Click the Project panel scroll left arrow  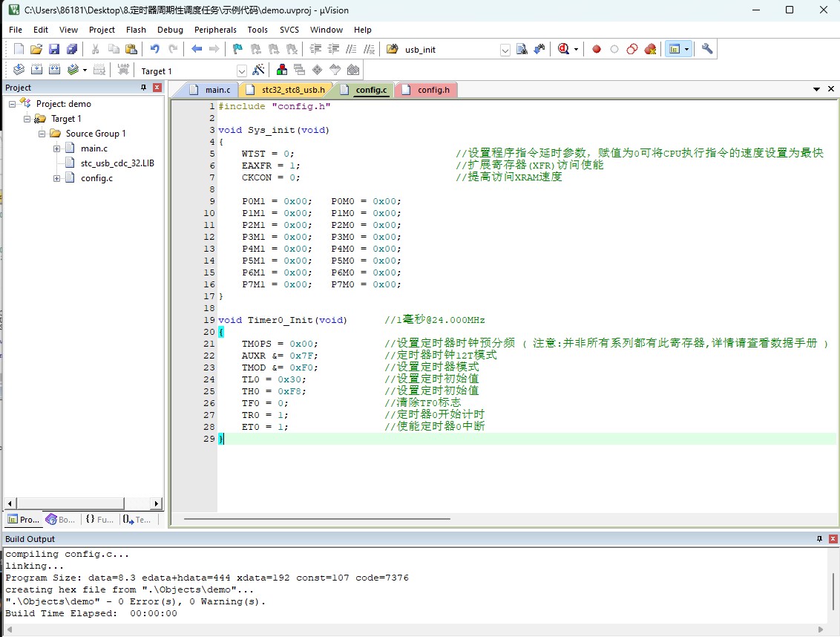coord(10,503)
